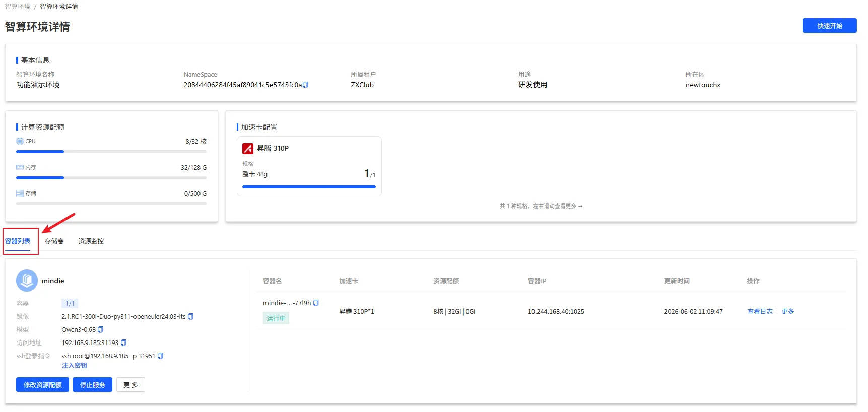Switch to the 容器列表 tab

click(18, 241)
